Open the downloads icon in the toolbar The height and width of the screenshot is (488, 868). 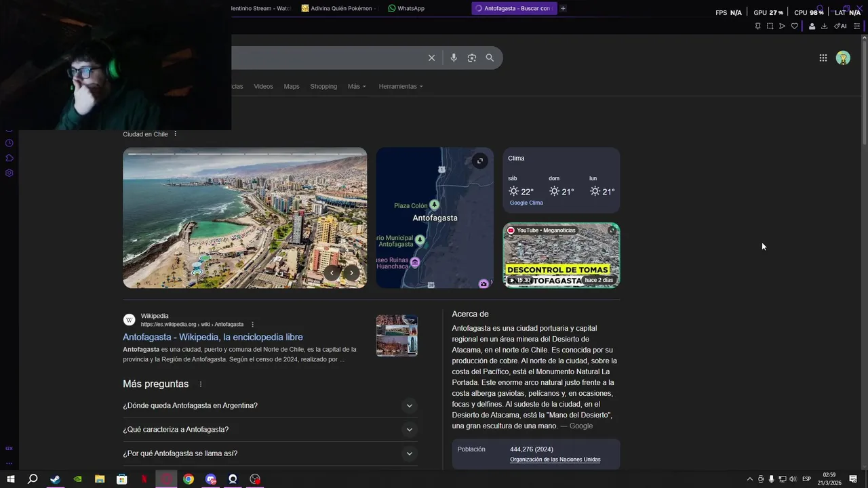[x=824, y=26]
